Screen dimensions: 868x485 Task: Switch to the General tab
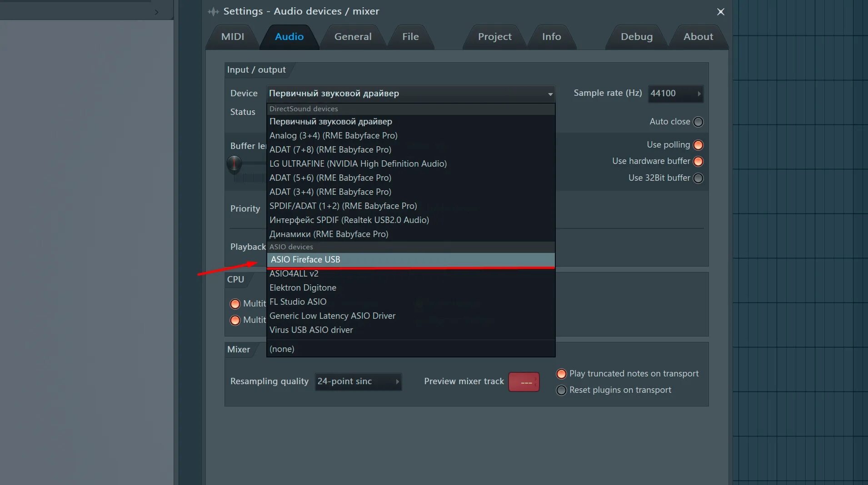(x=353, y=37)
